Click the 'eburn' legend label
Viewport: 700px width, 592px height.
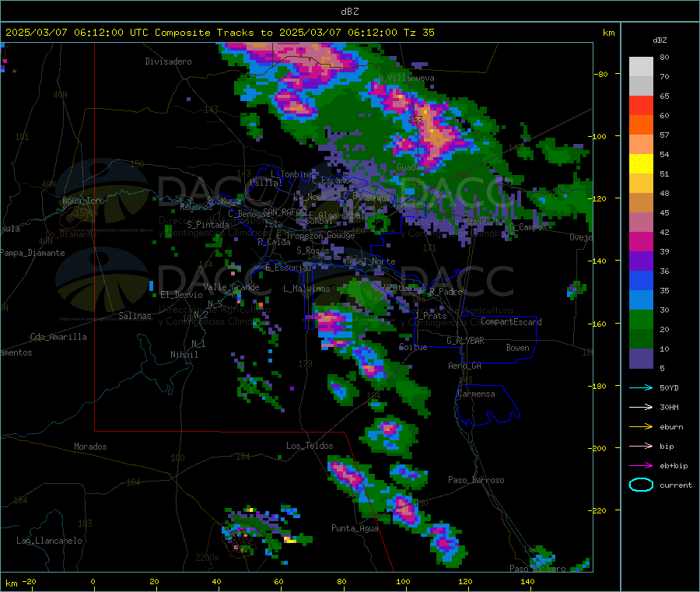coord(671,427)
